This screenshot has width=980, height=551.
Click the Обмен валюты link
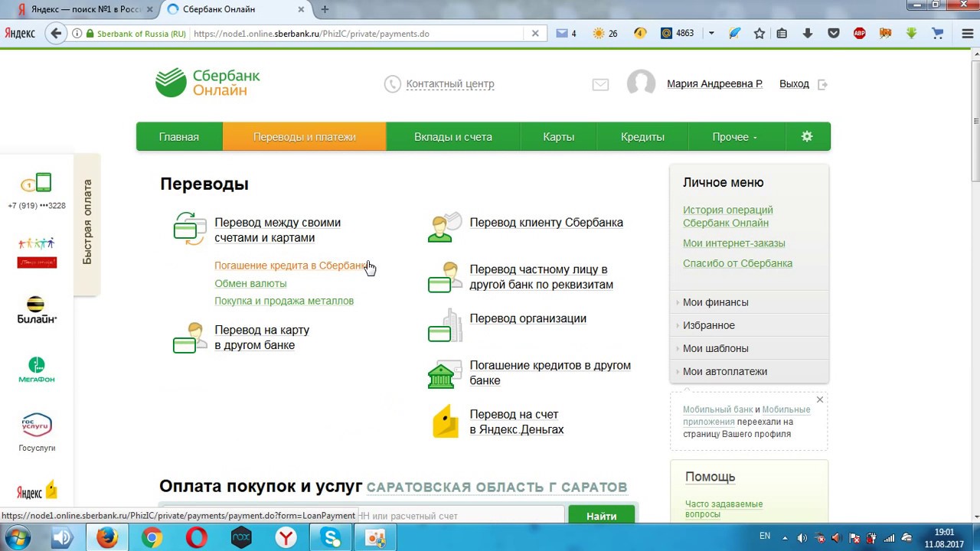pos(250,283)
